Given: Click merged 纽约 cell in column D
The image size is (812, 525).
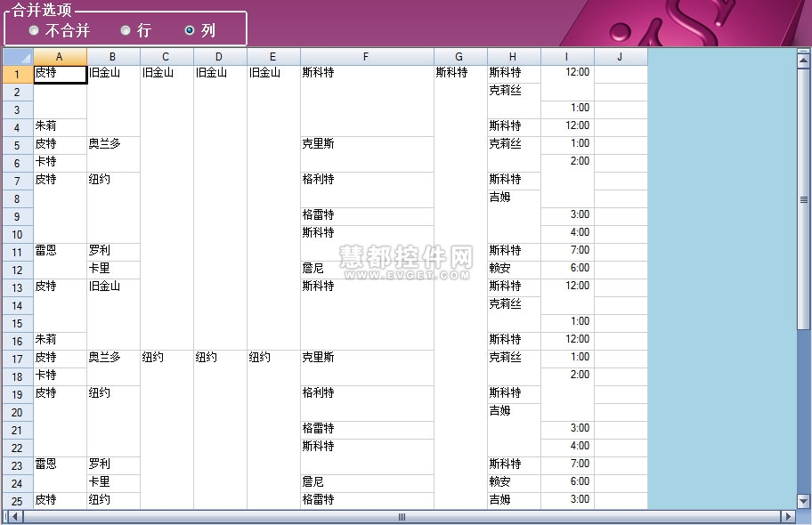Looking at the screenshot, I should [220, 430].
